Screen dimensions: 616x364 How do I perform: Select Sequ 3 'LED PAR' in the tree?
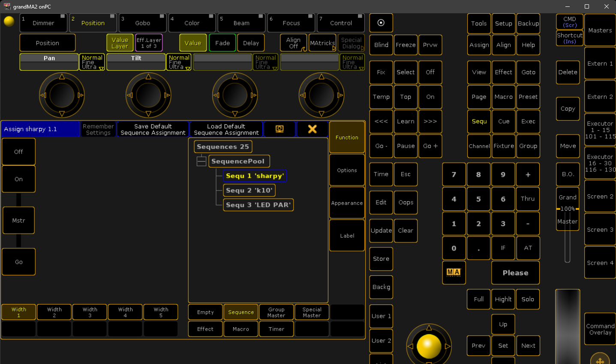[258, 205]
